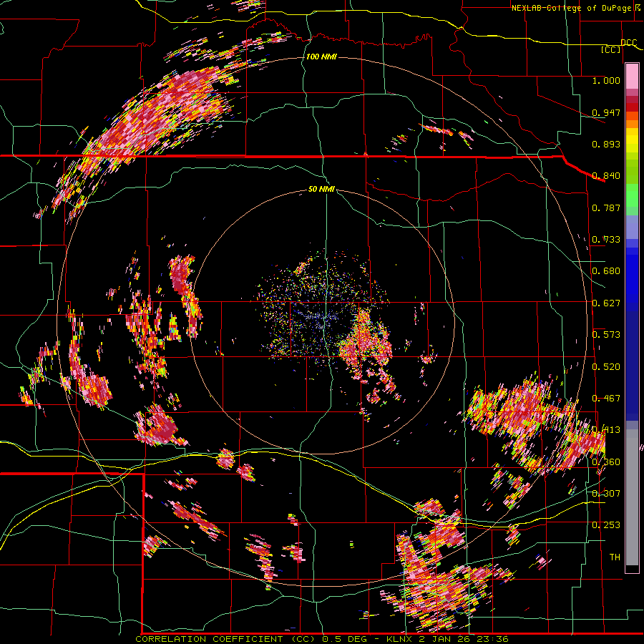
Task: Click the 0.840 legend value
Action: pos(606,176)
